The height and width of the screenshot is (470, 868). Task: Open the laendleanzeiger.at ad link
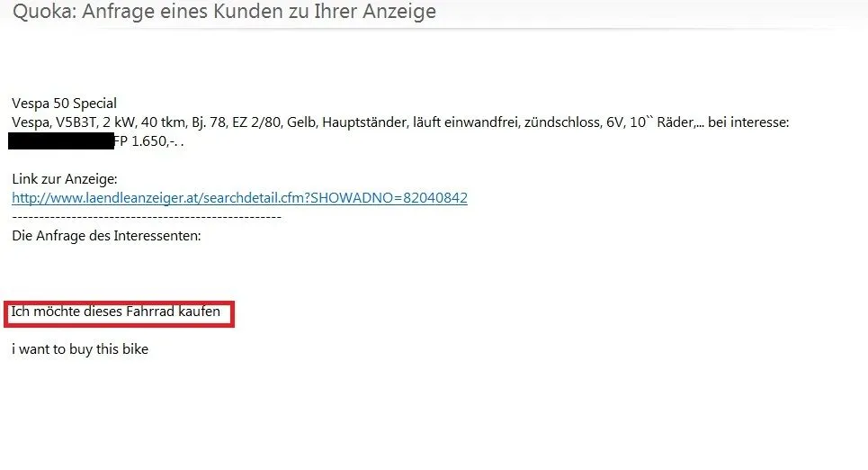tap(239, 198)
